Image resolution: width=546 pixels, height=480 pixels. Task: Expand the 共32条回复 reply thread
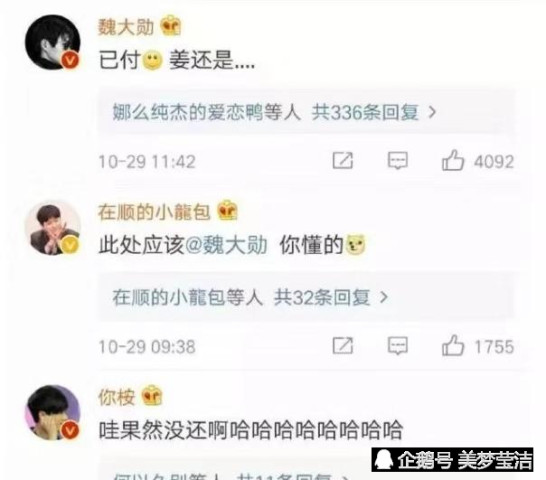tap(330, 297)
